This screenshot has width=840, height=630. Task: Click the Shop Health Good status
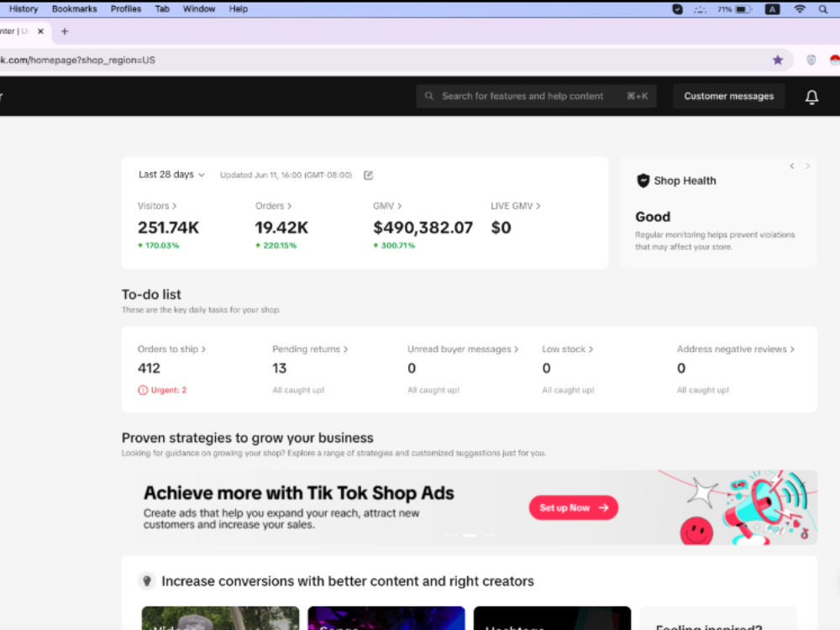pos(653,217)
